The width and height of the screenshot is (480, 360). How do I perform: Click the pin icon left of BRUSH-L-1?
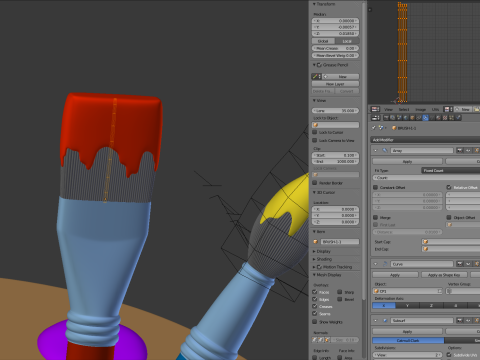pos(373,128)
